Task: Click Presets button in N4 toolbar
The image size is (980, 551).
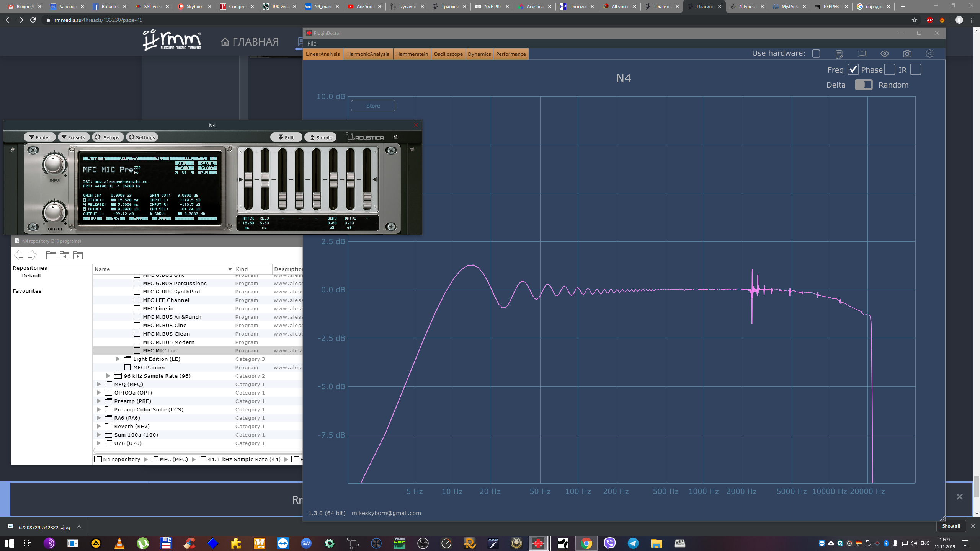Action: coord(74,137)
